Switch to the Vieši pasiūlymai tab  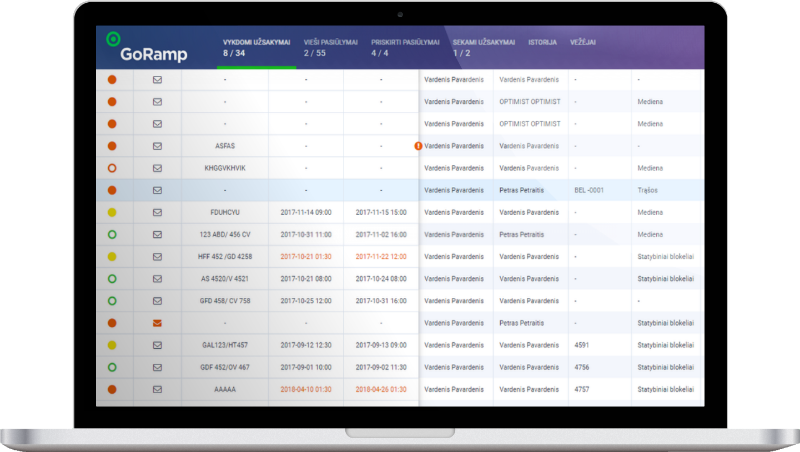point(331,47)
